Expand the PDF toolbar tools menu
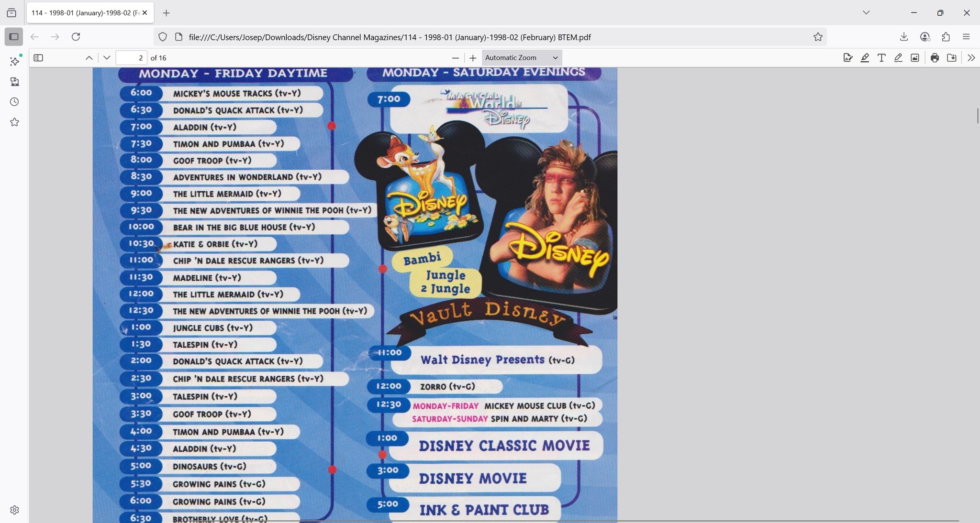Viewport: 980px width, 523px height. click(x=971, y=58)
